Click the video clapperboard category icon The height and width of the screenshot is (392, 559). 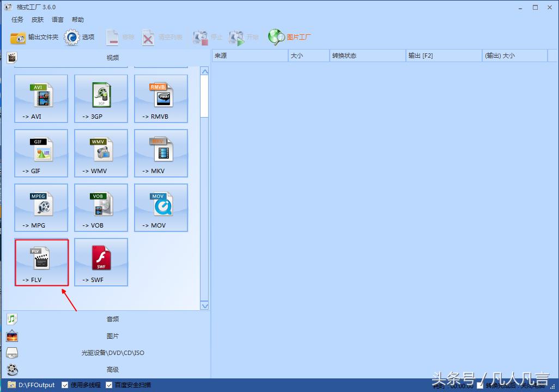point(12,57)
